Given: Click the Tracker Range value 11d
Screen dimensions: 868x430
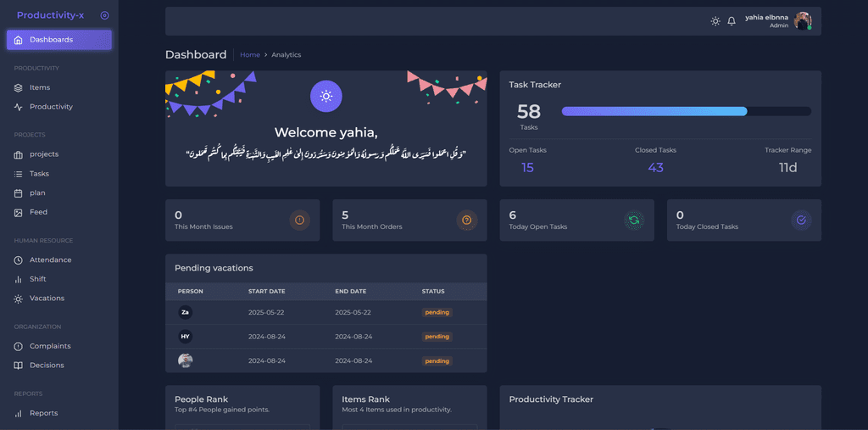Looking at the screenshot, I should pos(787,167).
